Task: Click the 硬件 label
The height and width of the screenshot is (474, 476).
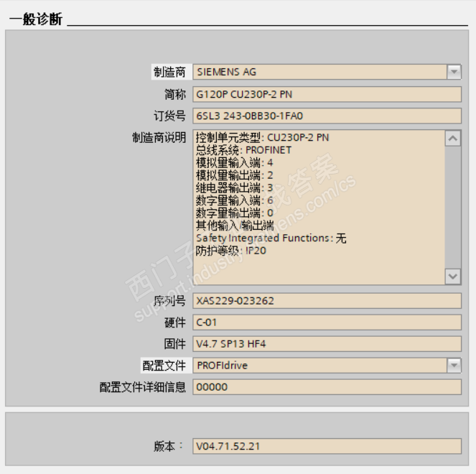Action: pyautogui.click(x=175, y=322)
